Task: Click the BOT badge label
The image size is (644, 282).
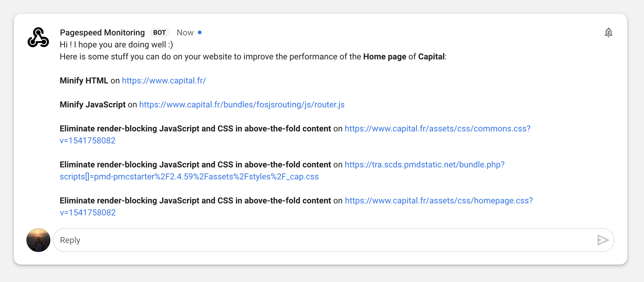Action: pyautogui.click(x=160, y=32)
